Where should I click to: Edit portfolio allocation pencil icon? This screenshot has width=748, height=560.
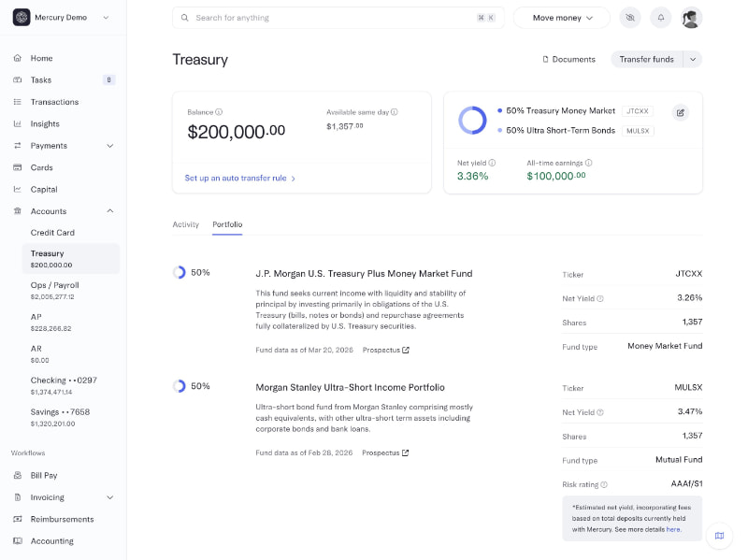click(x=681, y=113)
